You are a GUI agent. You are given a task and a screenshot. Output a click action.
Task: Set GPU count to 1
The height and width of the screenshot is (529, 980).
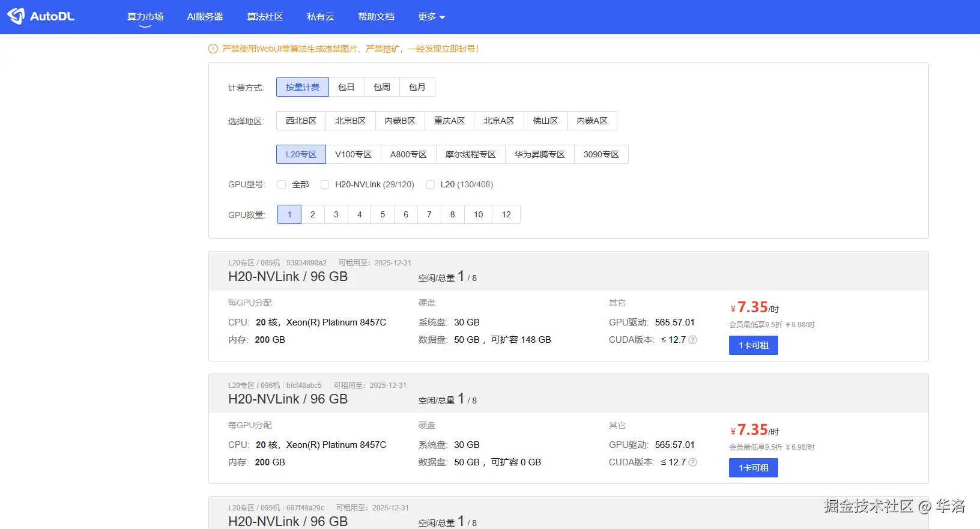(289, 214)
